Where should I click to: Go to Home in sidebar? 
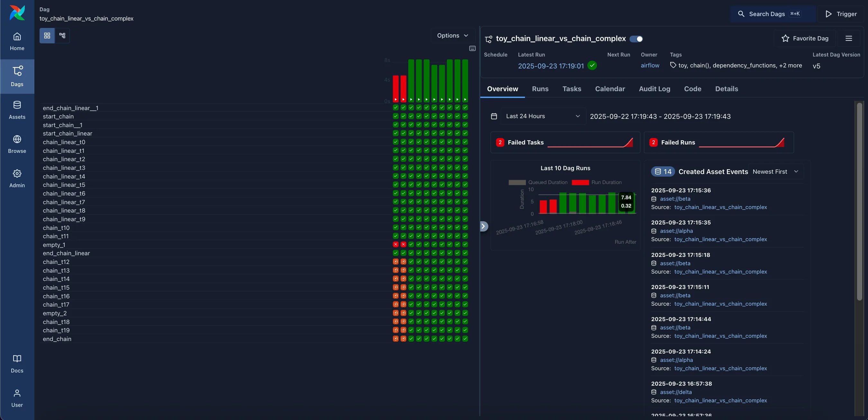pyautogui.click(x=17, y=42)
